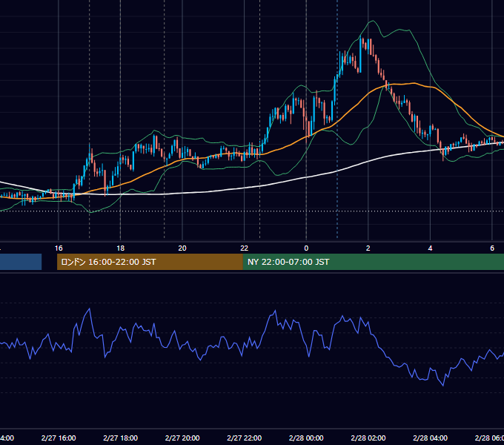The image size is (504, 445).
Task: Click the 2/27 20:00 date label
Action: coord(182,438)
